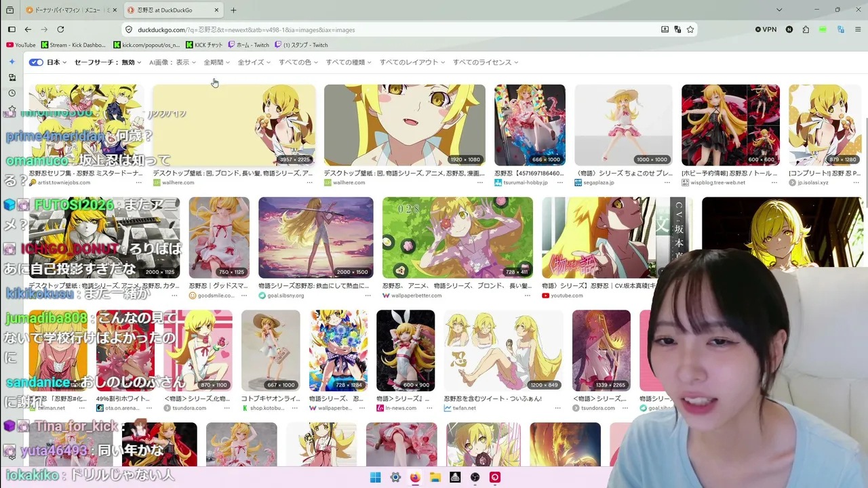Toggle the Japan region switch

click(x=37, y=62)
